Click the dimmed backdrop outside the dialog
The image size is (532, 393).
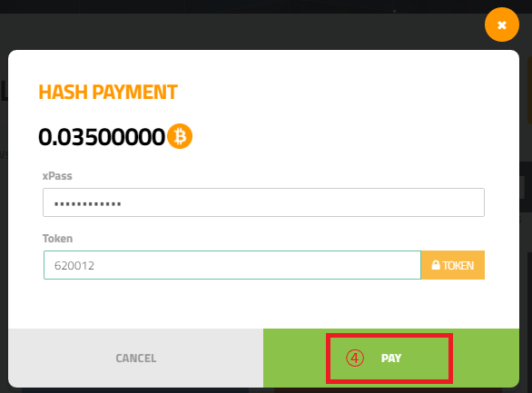[x=238, y=32]
